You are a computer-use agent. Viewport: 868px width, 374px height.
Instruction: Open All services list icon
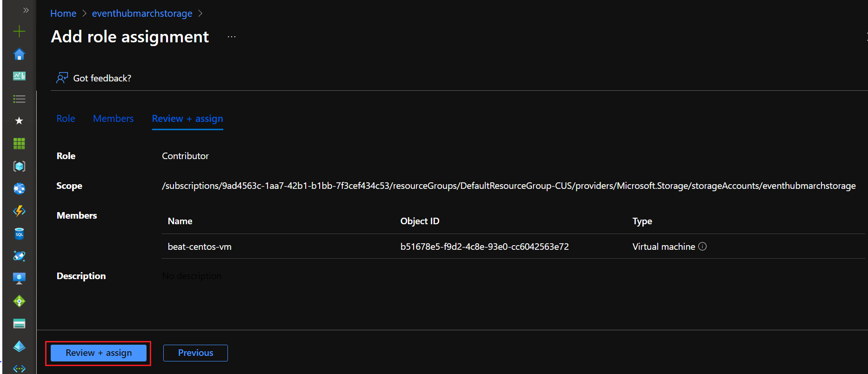pyautogui.click(x=19, y=99)
